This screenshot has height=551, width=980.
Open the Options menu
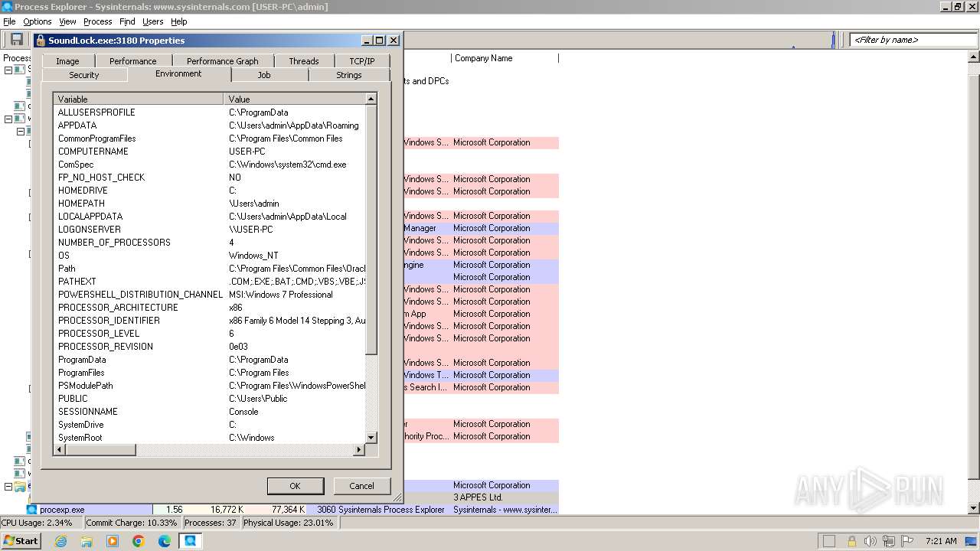tap(37, 21)
